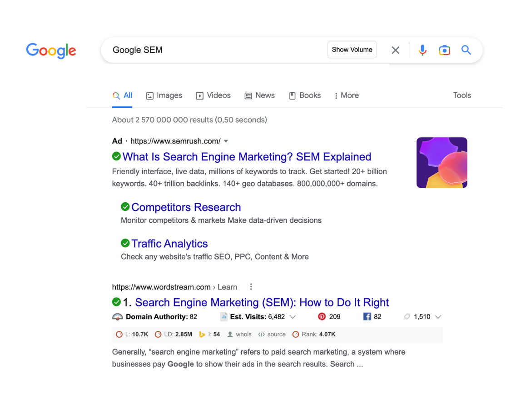
Task: Click the wordstream.com › Learn URL
Action: (174, 287)
